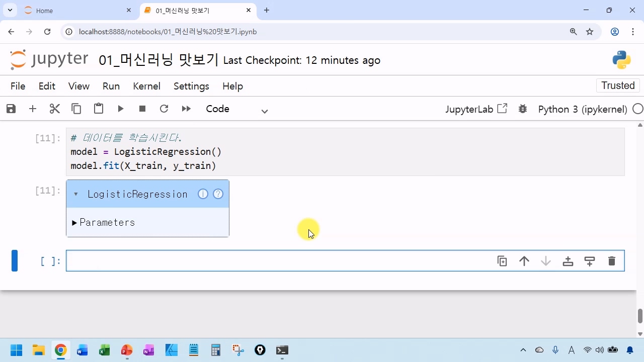Restart the kernel using the circular arrow
644x362 pixels.
tap(164, 109)
